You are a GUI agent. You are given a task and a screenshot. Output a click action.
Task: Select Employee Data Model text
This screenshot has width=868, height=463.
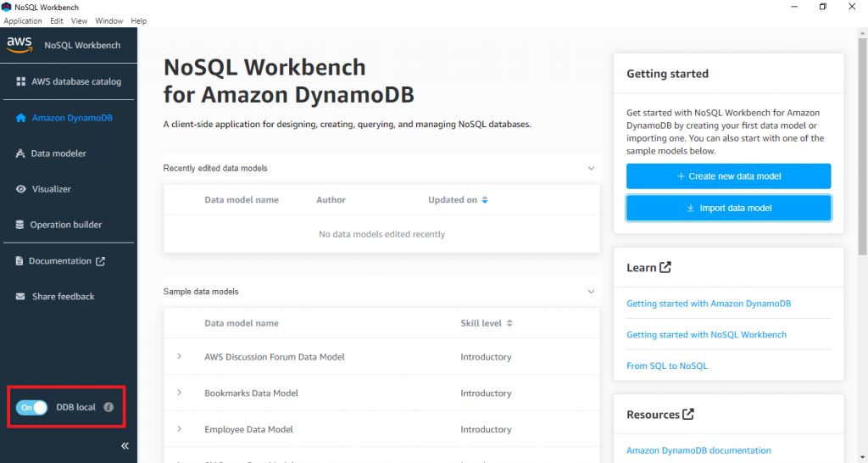248,429
